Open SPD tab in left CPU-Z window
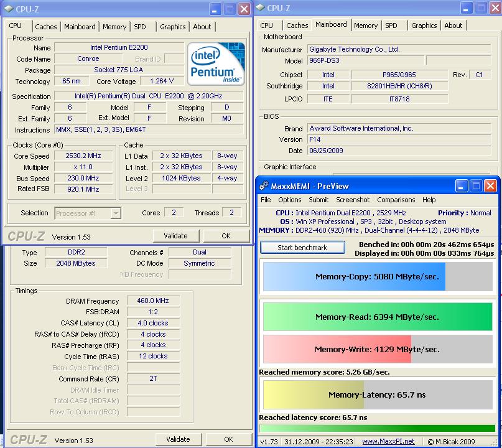The image size is (502, 448). pos(139,27)
